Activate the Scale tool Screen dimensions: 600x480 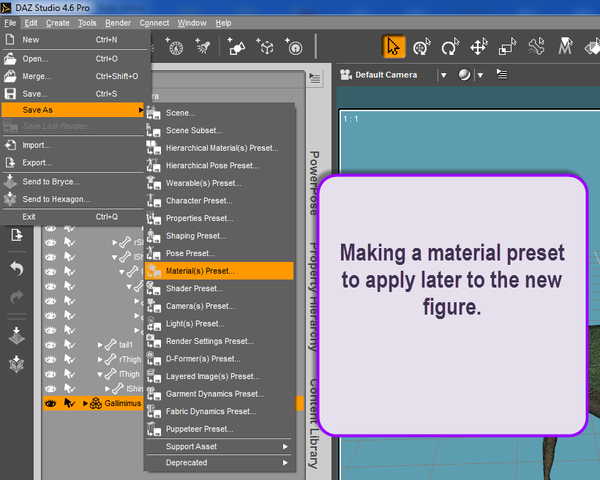click(507, 47)
